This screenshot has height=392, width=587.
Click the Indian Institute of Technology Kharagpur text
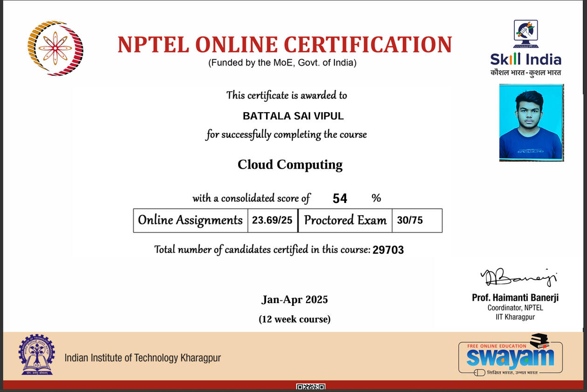point(143,358)
